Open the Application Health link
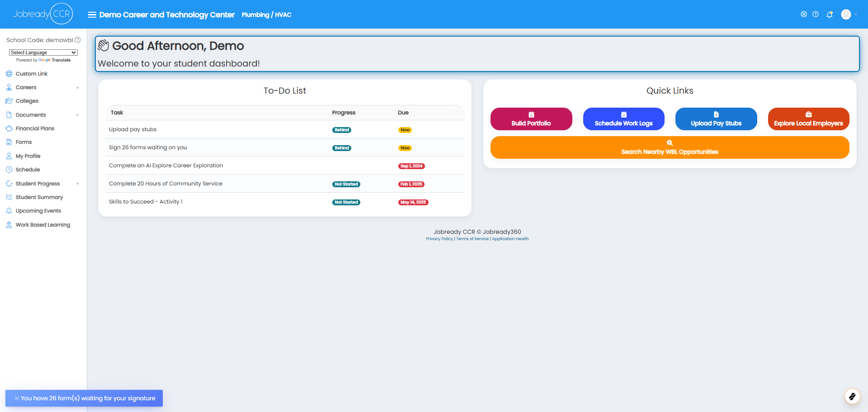This screenshot has width=868, height=412. [510, 239]
